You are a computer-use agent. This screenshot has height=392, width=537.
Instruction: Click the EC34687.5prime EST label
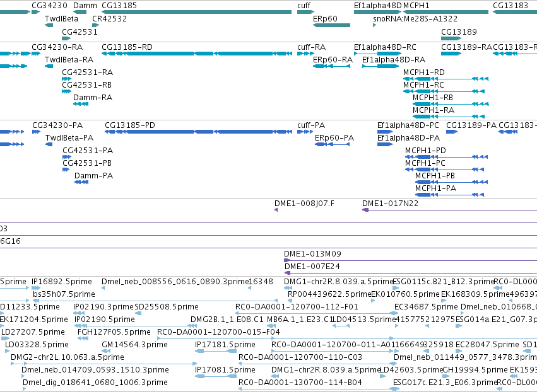coord(426,307)
